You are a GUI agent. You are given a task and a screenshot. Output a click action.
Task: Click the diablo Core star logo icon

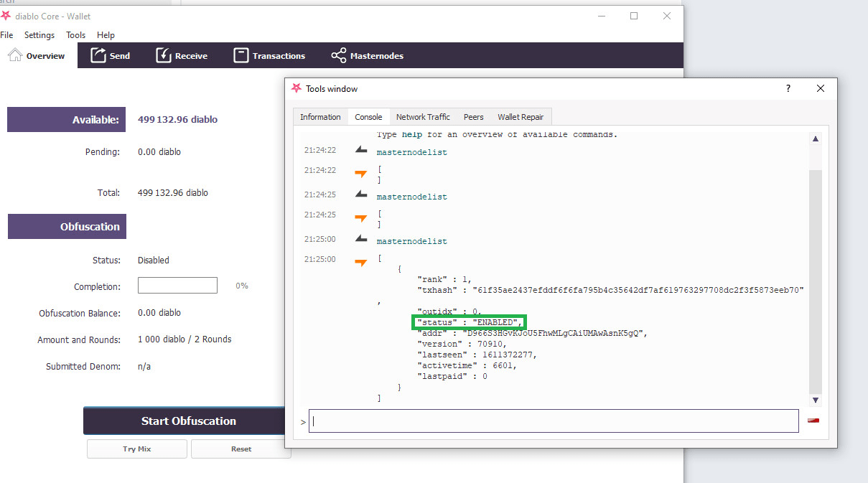coord(6,16)
